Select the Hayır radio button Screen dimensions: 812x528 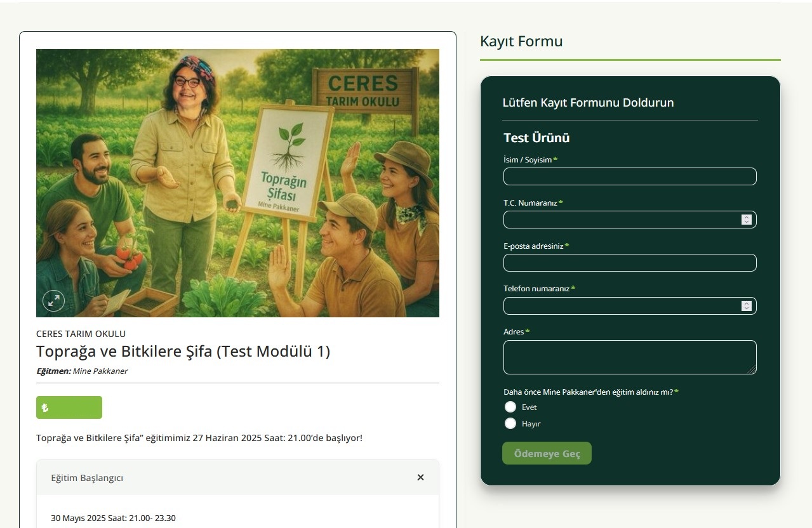click(x=510, y=423)
